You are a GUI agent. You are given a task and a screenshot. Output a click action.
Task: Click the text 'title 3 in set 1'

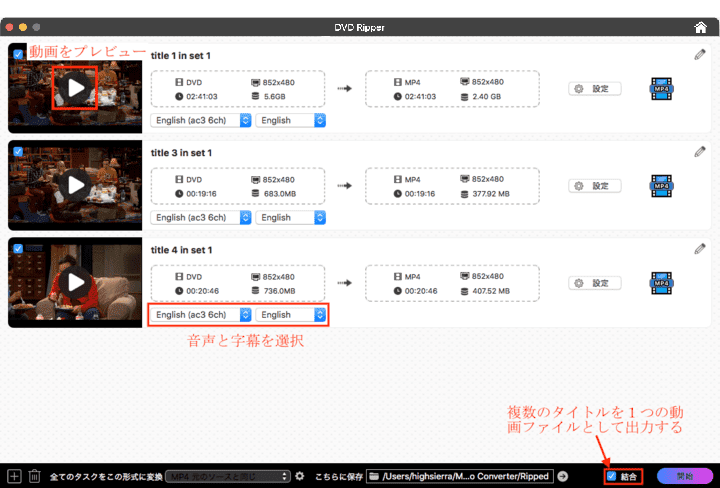tap(181, 153)
